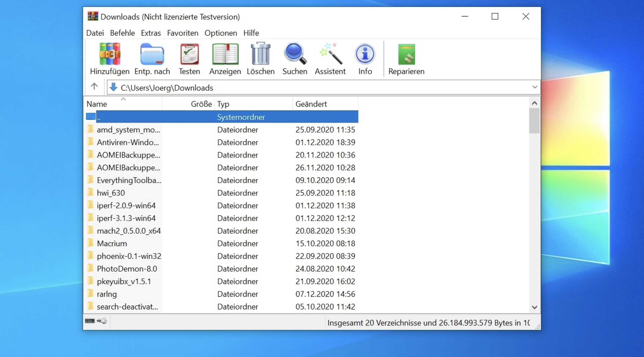Select the Macrium folder
The image size is (644, 357).
(x=112, y=243)
